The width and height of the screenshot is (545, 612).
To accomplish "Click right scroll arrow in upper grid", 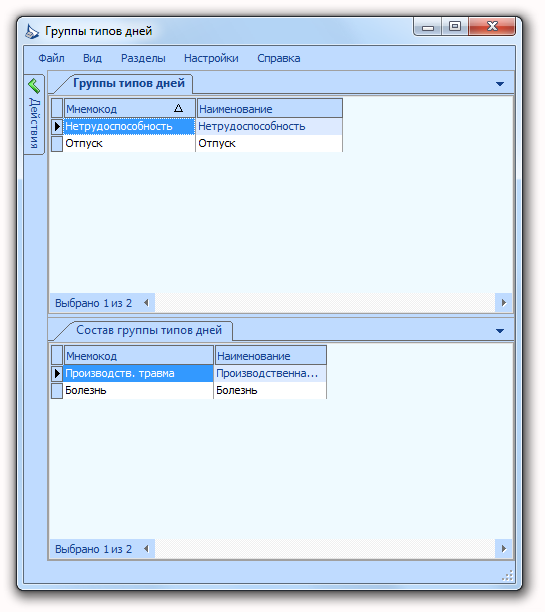I will click(x=504, y=302).
